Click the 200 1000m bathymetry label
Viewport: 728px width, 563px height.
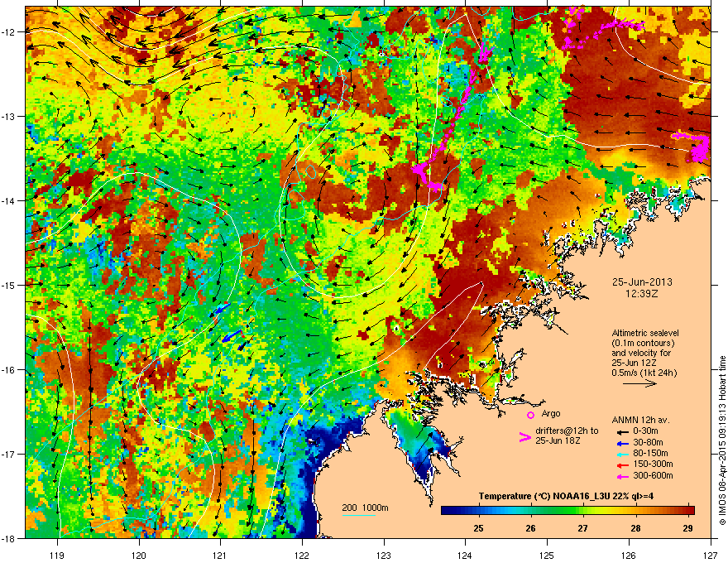point(365,508)
